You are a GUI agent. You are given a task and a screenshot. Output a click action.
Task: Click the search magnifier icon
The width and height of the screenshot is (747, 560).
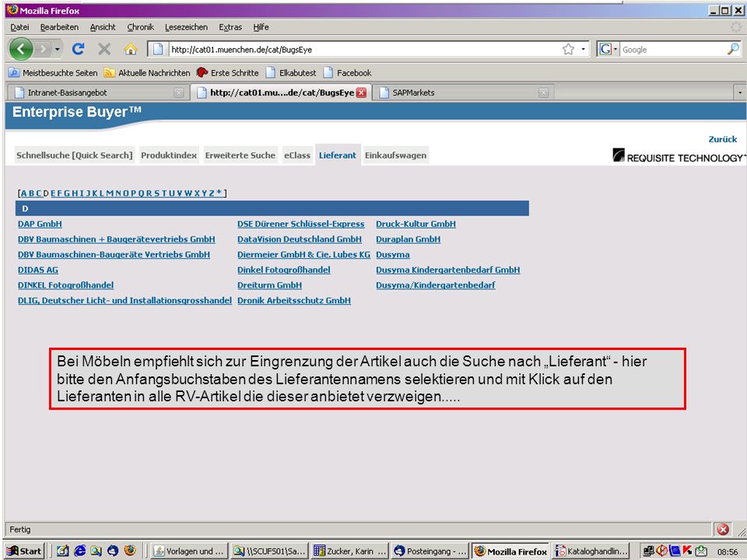tap(733, 49)
